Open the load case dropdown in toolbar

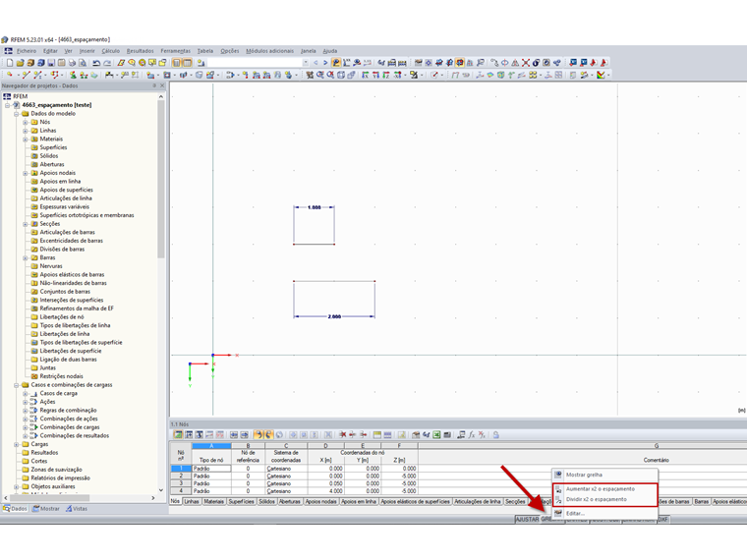(306, 63)
